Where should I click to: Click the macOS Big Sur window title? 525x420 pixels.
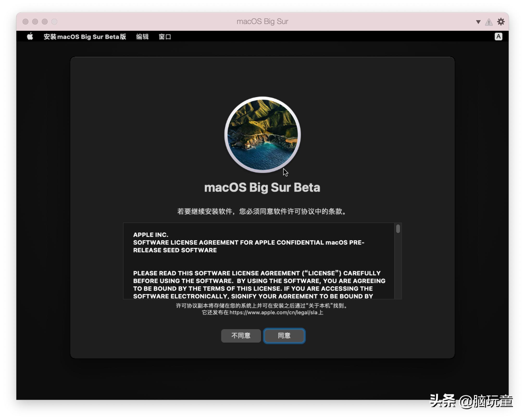[x=262, y=21]
